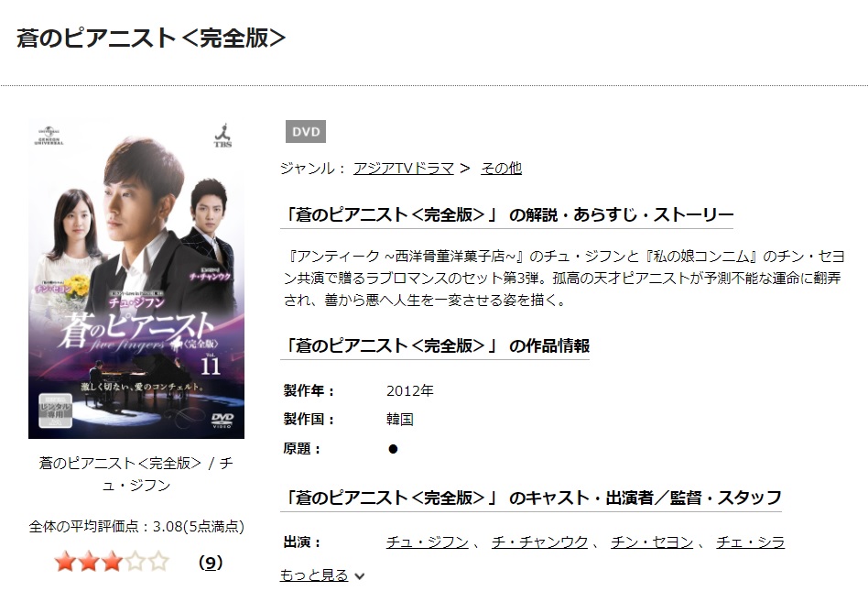Click the 解説・あらすじ・ストーリー heading

[x=507, y=214]
